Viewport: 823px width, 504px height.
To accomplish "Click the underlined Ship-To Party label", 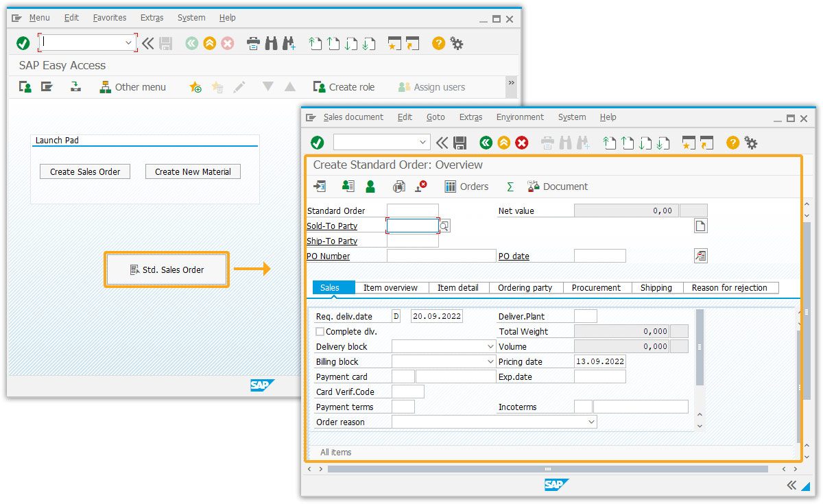I will (332, 241).
